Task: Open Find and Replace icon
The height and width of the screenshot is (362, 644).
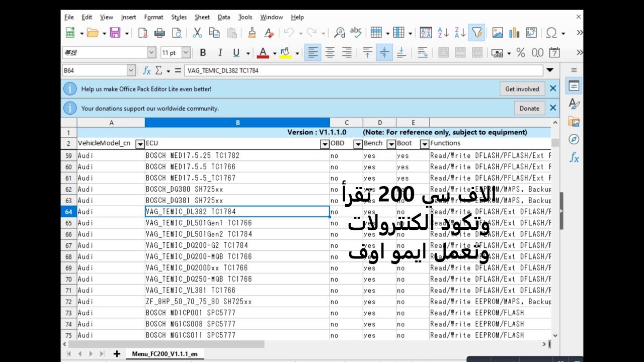Action: coord(340,33)
